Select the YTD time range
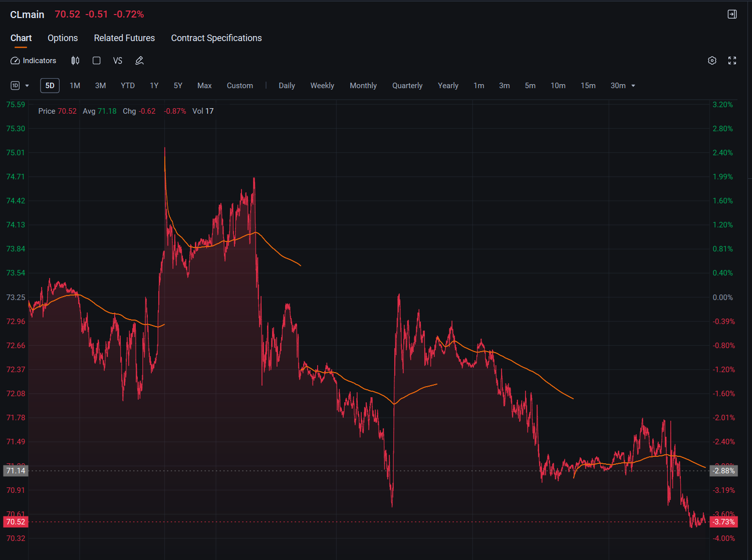This screenshot has height=560, width=752. pos(128,86)
